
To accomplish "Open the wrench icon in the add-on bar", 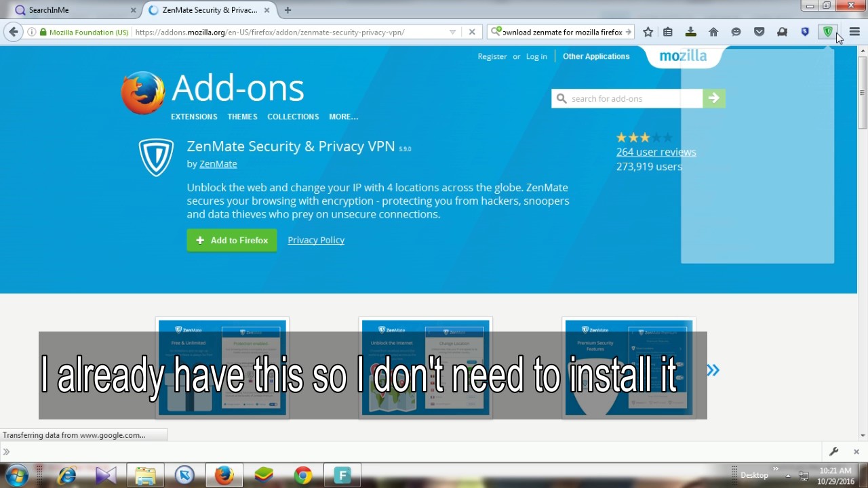I will (x=833, y=451).
